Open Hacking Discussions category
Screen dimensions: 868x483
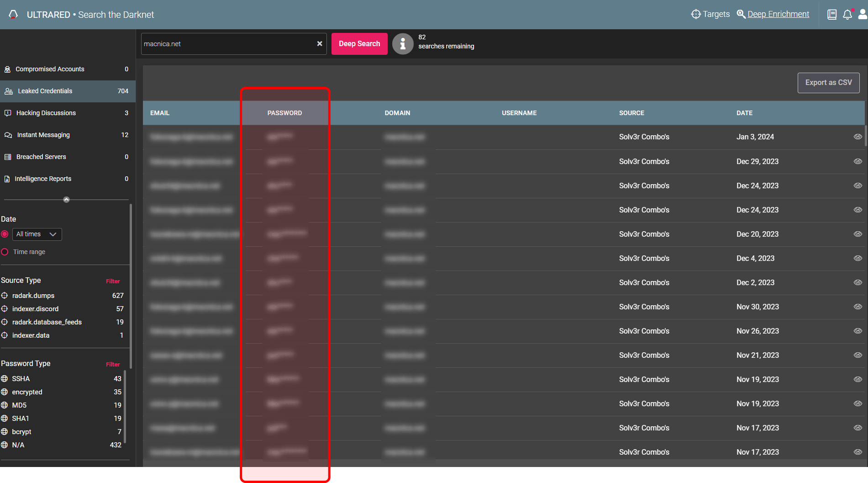click(x=46, y=113)
